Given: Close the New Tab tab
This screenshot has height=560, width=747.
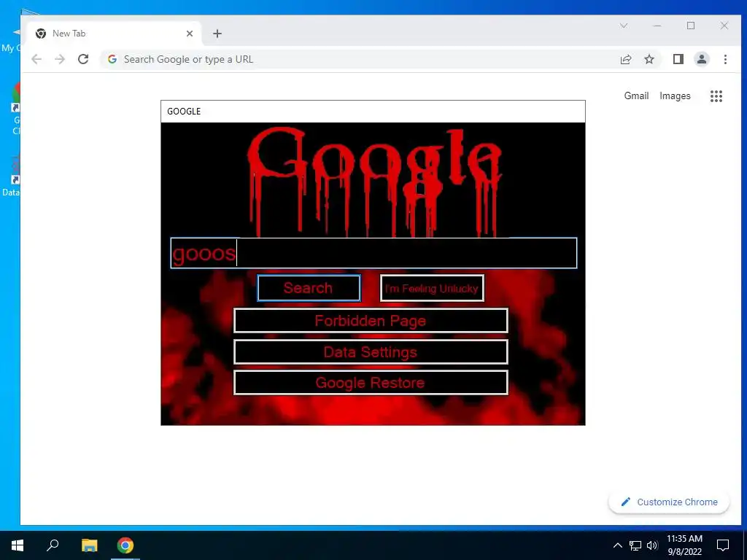Looking at the screenshot, I should (190, 34).
